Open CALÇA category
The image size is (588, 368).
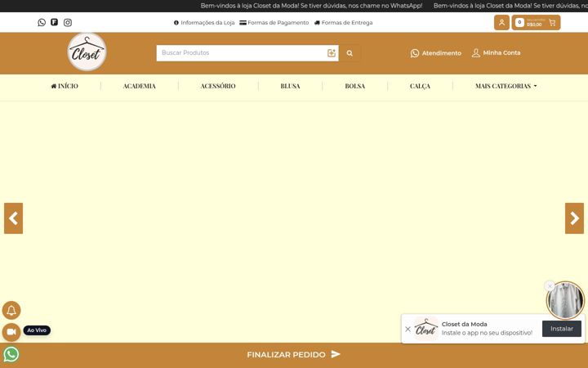pos(420,86)
